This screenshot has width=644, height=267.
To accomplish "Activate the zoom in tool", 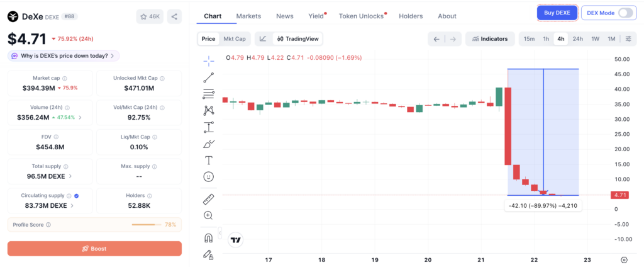I will coord(209,215).
